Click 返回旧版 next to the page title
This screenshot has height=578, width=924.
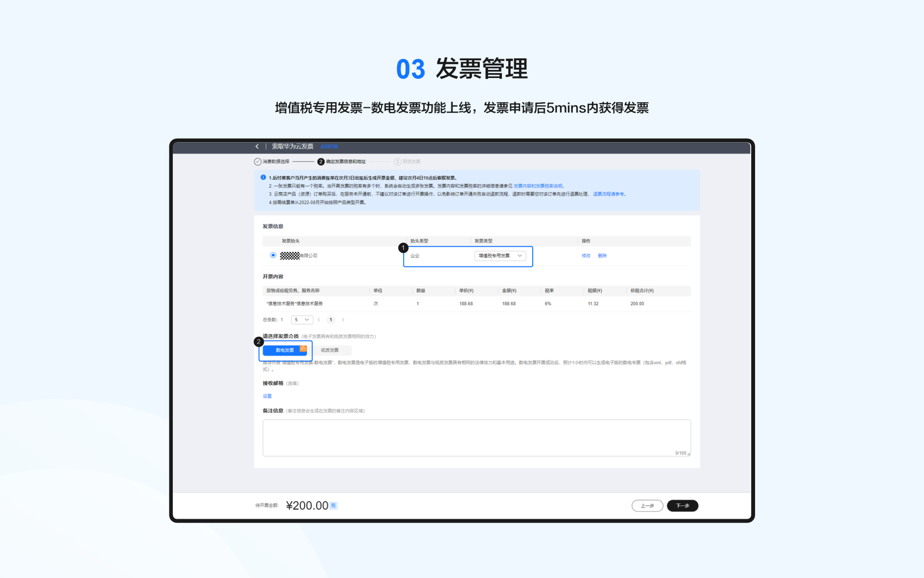point(330,146)
